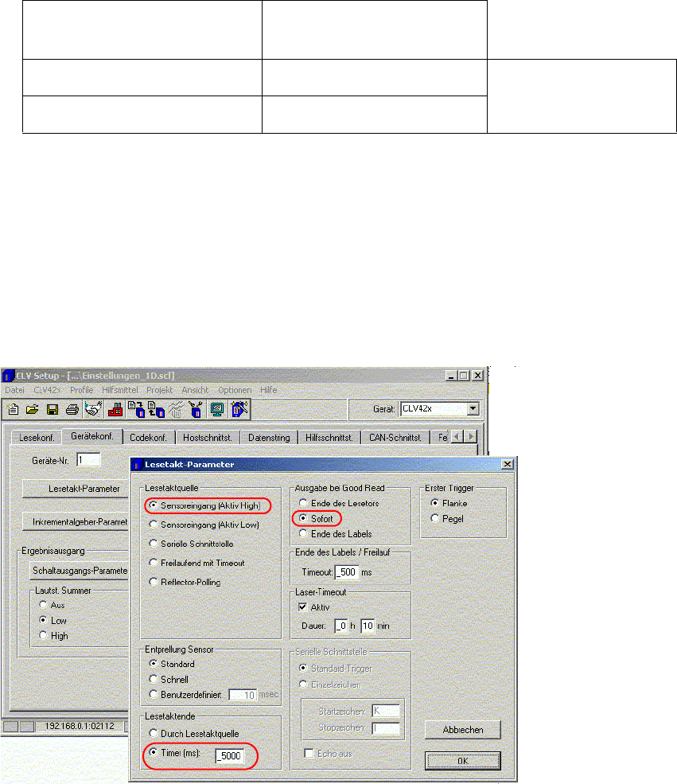This screenshot has width=677, height=784.
Task: Choose Ende des Lesetors output option
Action: (303, 503)
